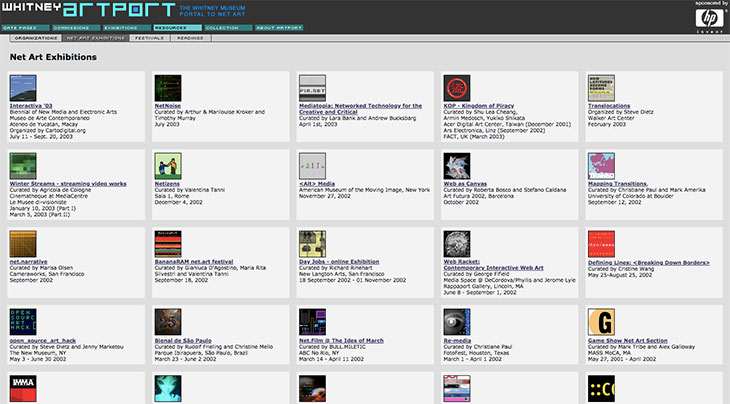This screenshot has width=730, height=404.
Task: Open the Game Show Net Art Section link
Action: coord(628,341)
